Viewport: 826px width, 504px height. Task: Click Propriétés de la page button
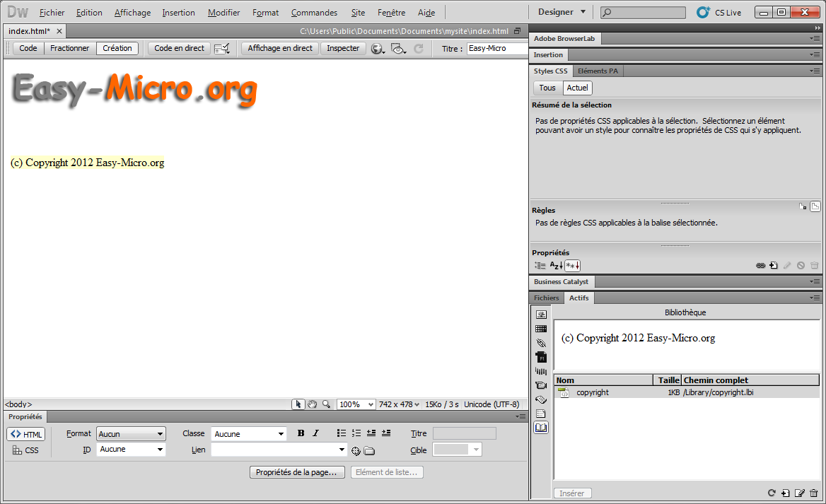[297, 472]
